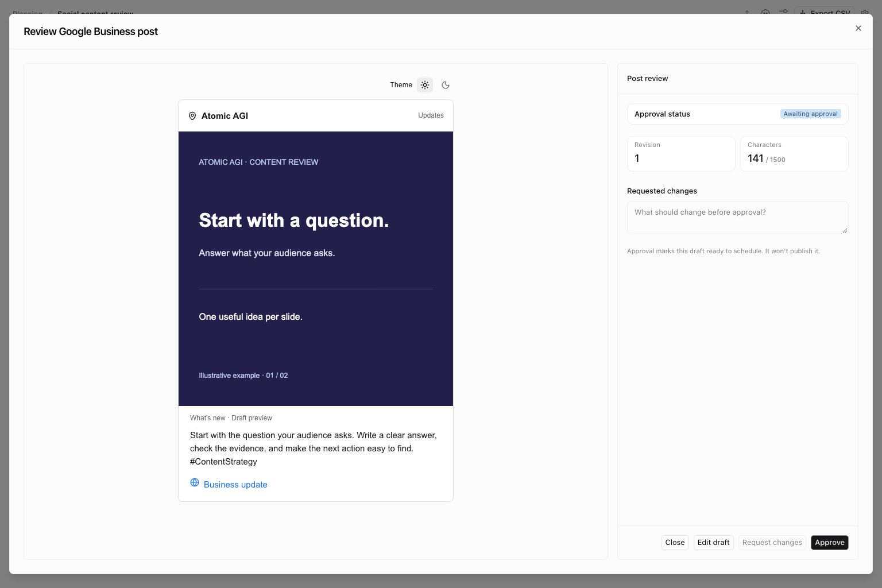Click the location pin icon beside Atomic AGI
Viewport: 882px width, 588px height.
(x=192, y=116)
